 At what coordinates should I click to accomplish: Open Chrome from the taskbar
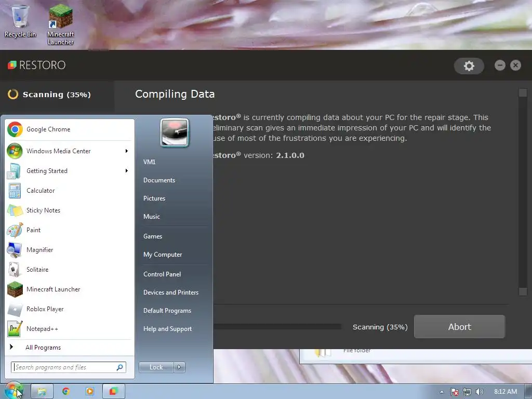[x=66, y=392]
